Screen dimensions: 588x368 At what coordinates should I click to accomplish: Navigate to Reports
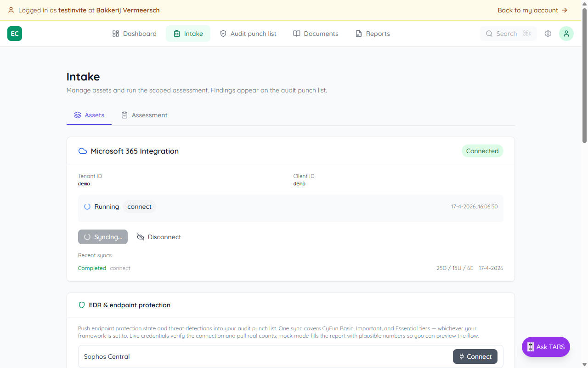coord(373,34)
